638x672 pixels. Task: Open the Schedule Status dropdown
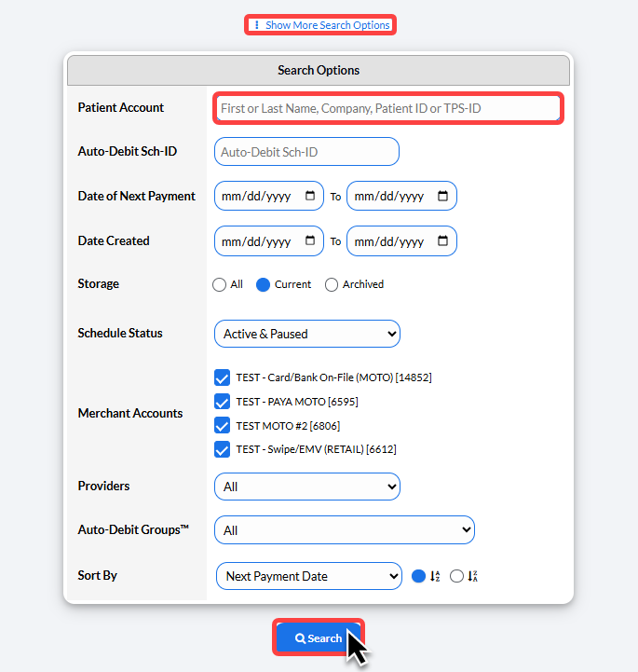coord(307,334)
